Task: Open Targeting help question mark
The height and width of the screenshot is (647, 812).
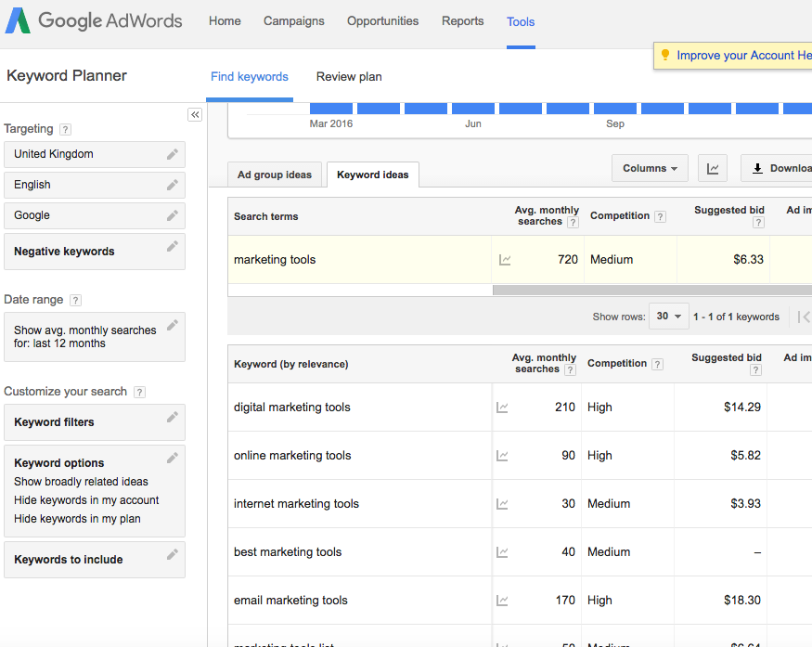Action: [65, 130]
